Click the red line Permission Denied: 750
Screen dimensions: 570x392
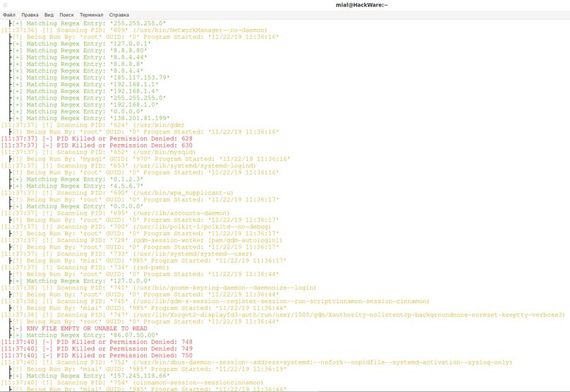[x=97, y=356]
